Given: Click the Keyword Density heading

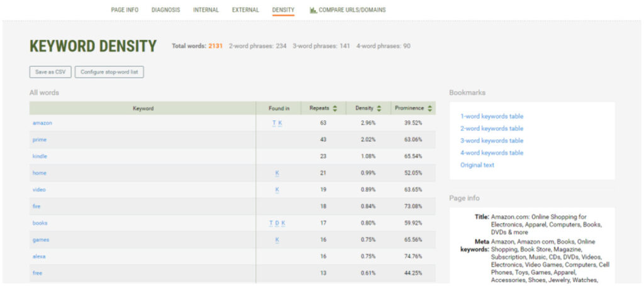Looking at the screenshot, I should [93, 46].
